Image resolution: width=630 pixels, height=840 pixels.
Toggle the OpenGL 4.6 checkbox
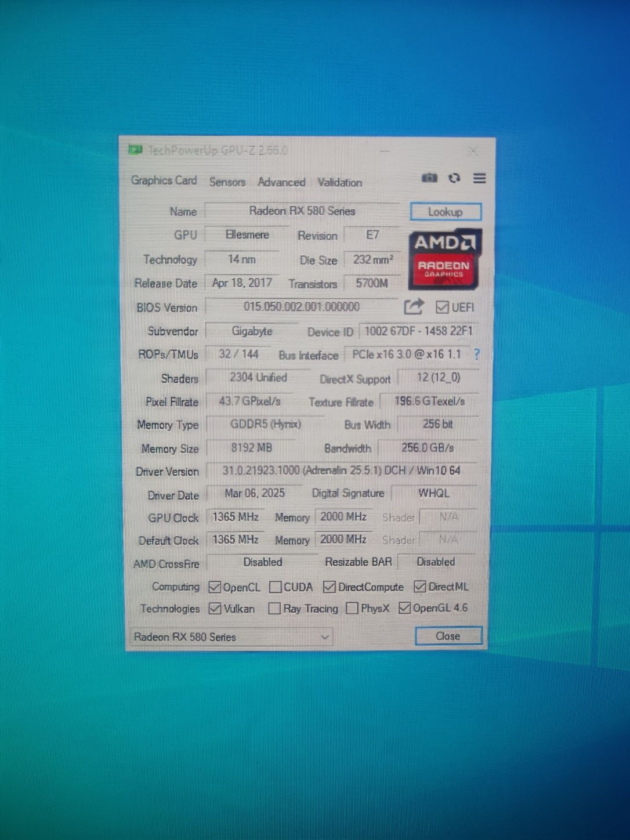click(x=404, y=608)
